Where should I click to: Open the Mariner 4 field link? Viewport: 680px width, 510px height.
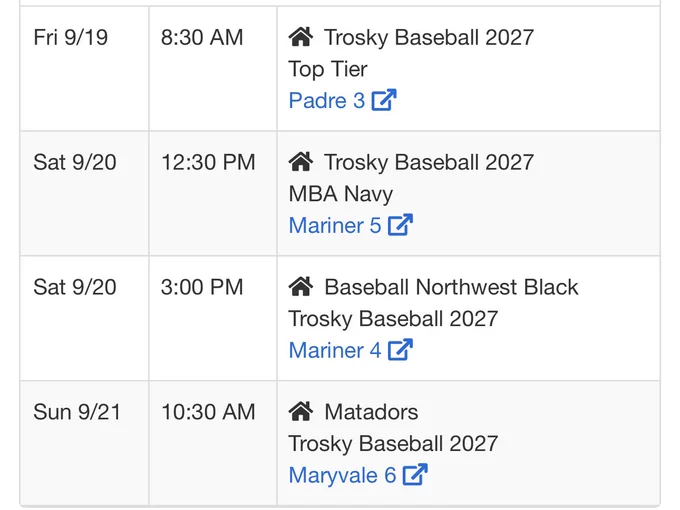click(x=350, y=350)
